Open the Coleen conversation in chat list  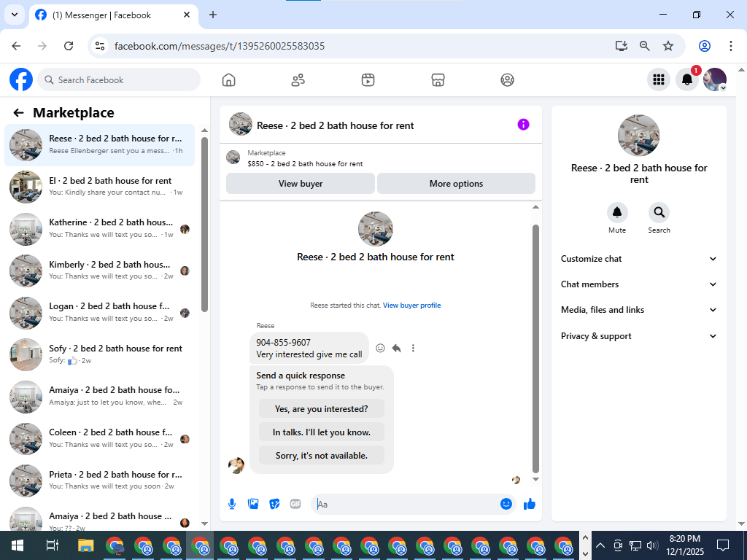click(x=99, y=438)
